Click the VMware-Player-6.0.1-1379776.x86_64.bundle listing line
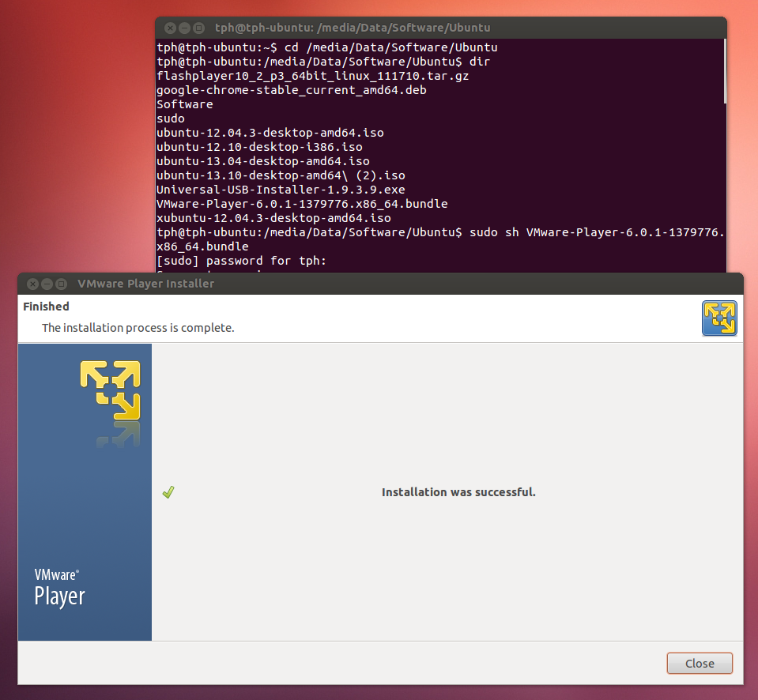758x700 pixels. tap(302, 204)
